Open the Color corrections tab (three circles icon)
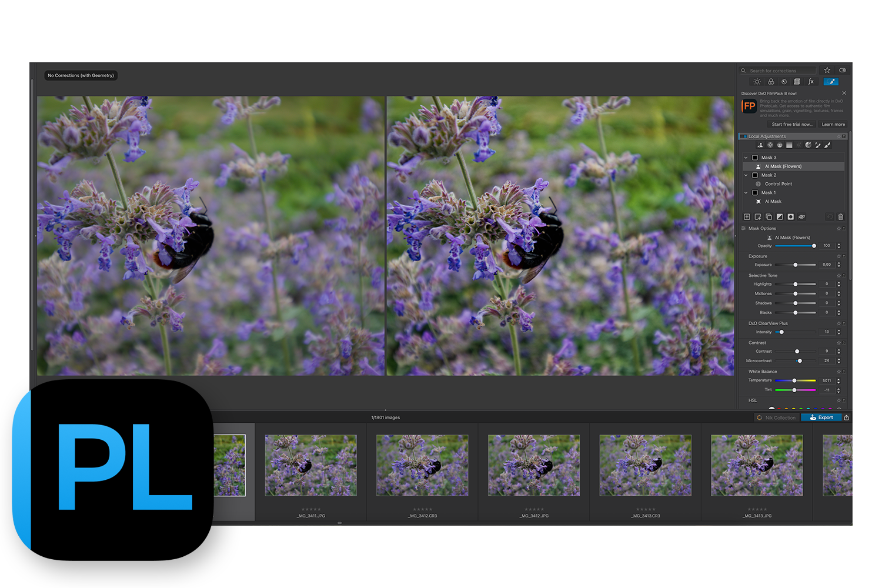This screenshot has width=882, height=588. (771, 82)
